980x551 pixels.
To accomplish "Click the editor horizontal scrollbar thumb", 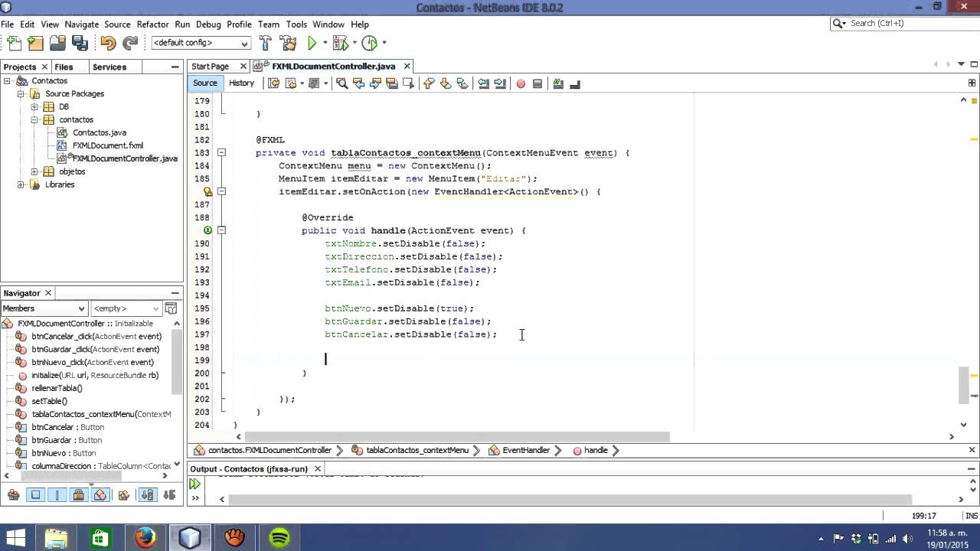I will (456, 437).
